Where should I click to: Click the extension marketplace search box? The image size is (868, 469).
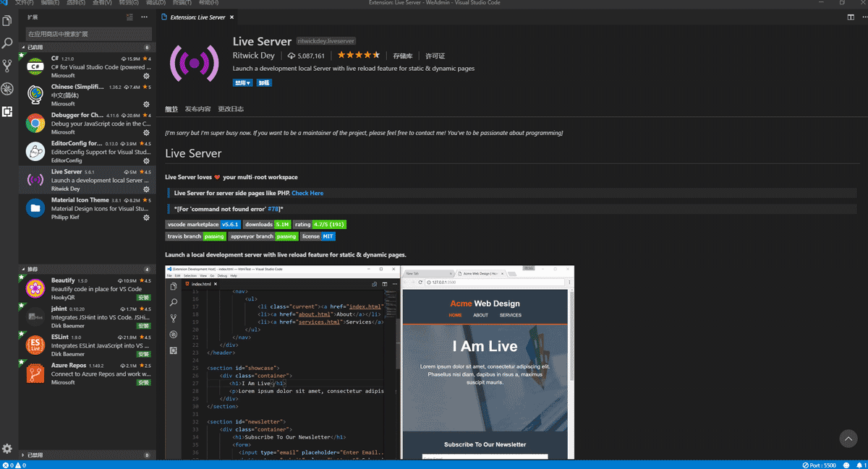pos(88,34)
